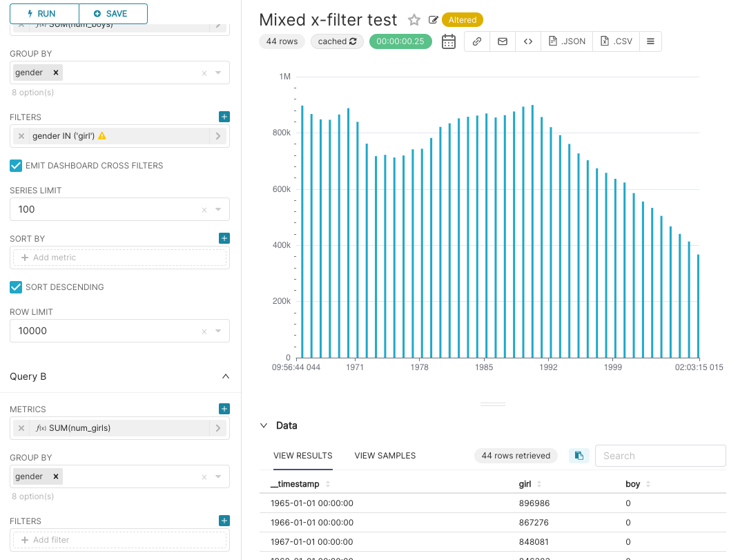Add a sort by metric with plus icon
This screenshot has height=560, width=738.
[224, 238]
